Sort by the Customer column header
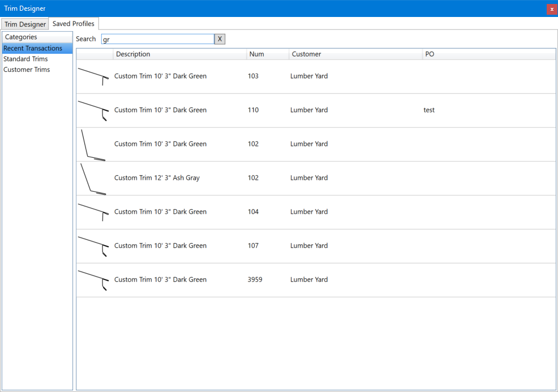 point(355,54)
